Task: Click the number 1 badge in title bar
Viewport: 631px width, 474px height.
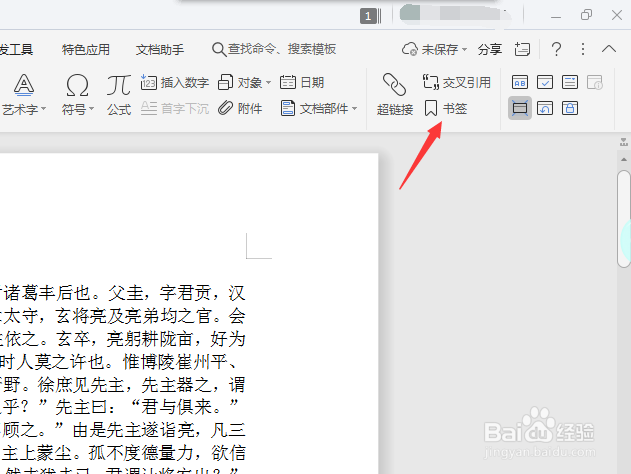Action: [x=368, y=16]
